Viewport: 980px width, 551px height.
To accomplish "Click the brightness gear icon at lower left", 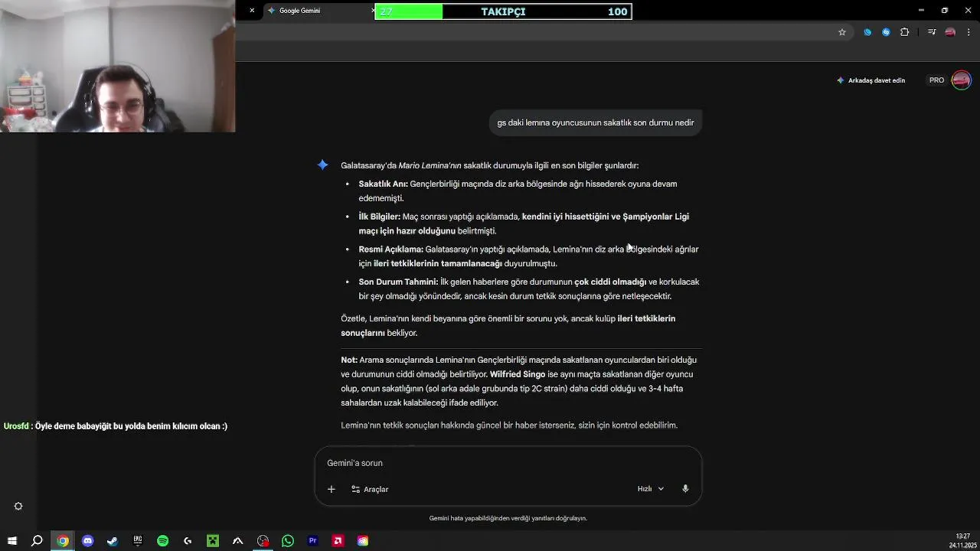I will point(18,506).
